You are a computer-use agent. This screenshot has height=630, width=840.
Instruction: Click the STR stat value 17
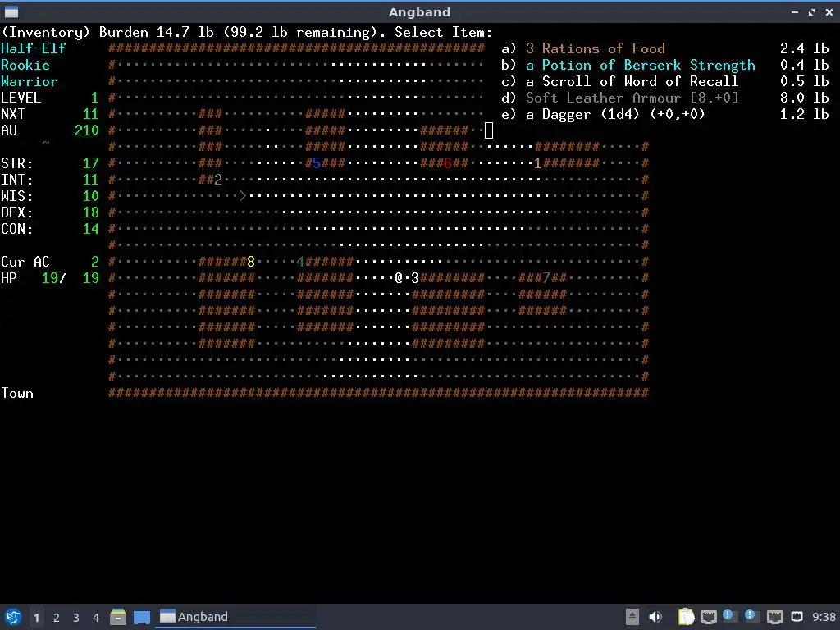[90, 163]
